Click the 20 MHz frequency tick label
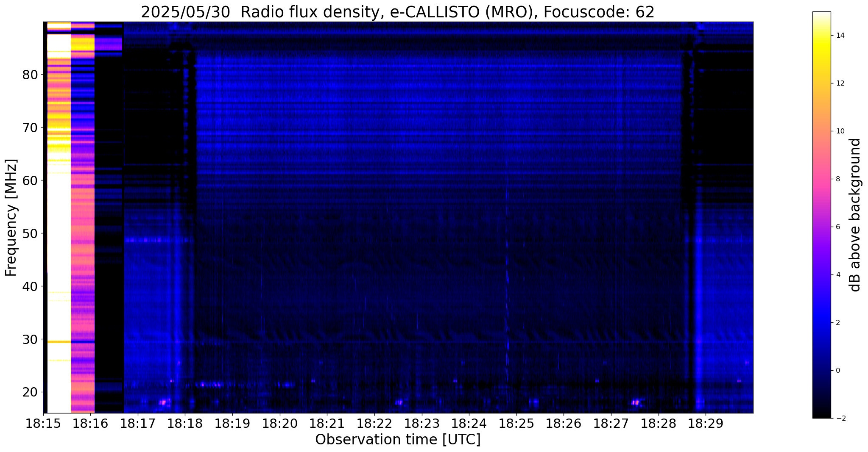 point(30,392)
